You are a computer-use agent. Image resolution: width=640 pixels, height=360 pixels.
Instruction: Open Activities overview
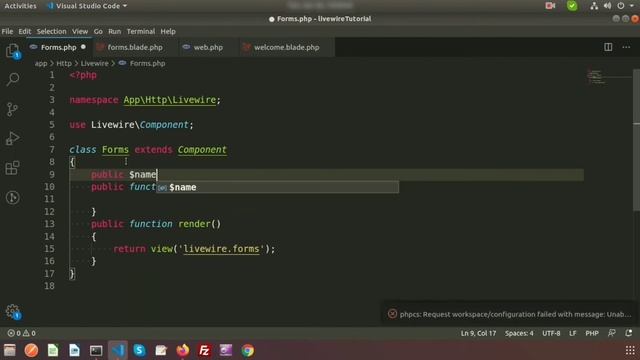pyautogui.click(x=20, y=6)
